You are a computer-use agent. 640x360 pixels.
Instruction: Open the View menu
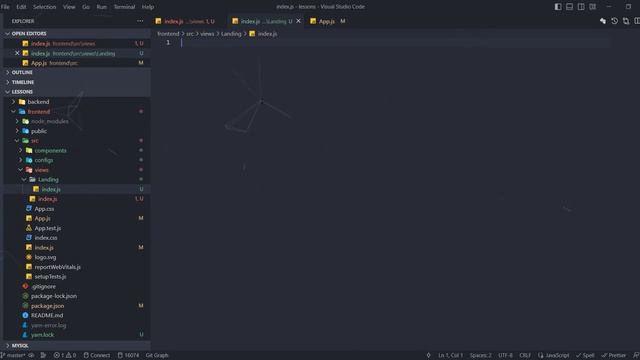(x=69, y=7)
